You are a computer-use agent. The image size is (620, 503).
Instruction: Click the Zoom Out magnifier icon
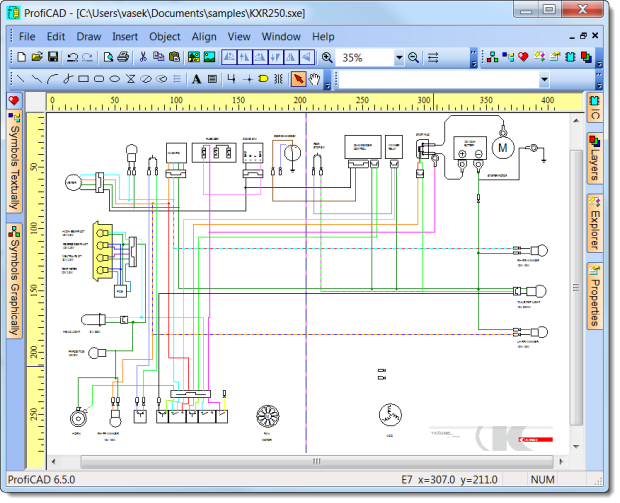click(414, 58)
